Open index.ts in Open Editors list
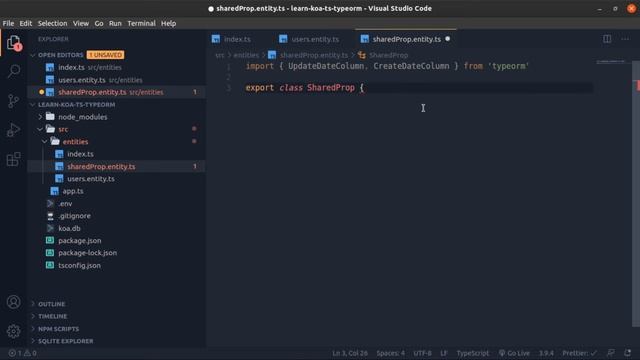Screen dimensions: 640x360 pyautogui.click(x=116, y=67)
